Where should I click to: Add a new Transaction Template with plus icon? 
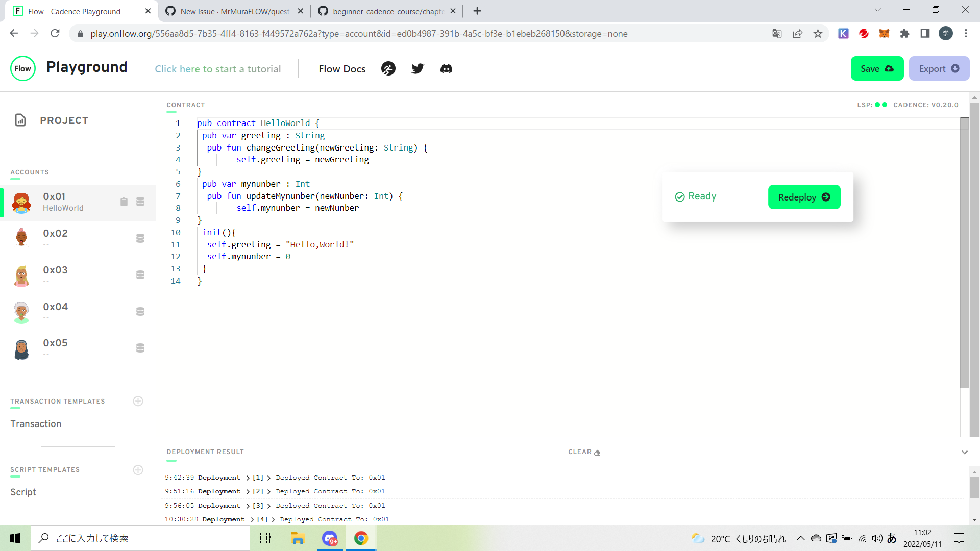[138, 401]
